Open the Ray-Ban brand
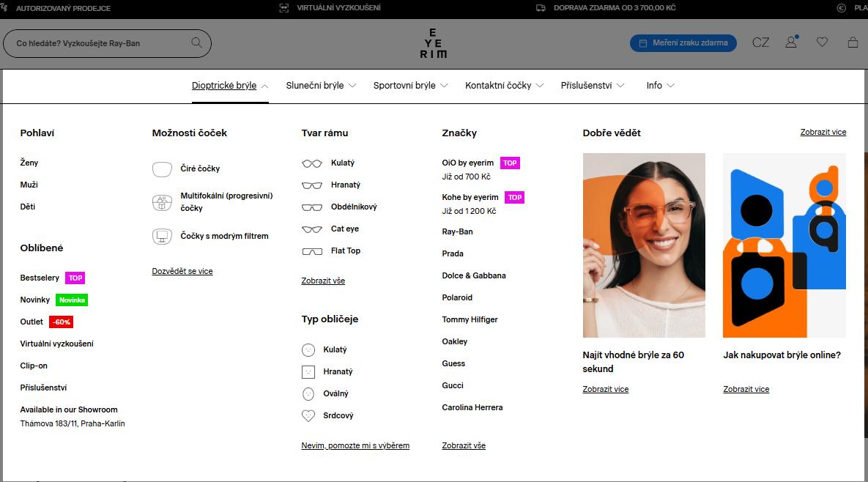Screen dimensions: 868x482 (x=457, y=232)
